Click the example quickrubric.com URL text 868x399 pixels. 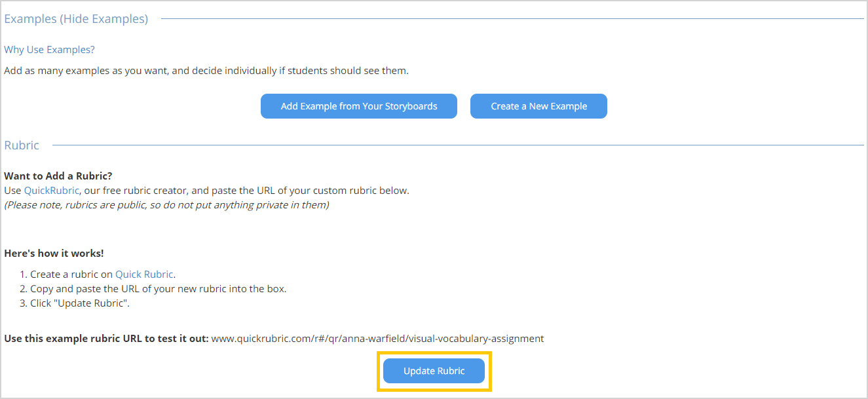tap(377, 339)
